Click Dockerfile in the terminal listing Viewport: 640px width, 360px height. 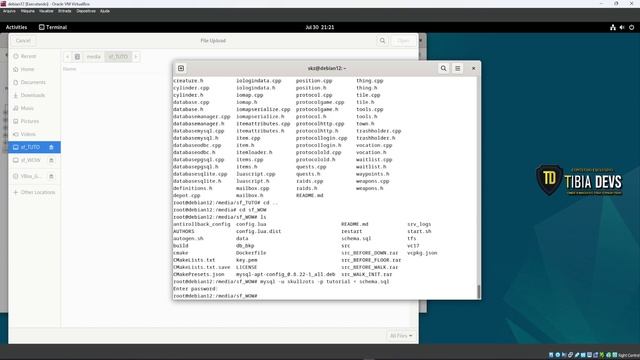pyautogui.click(x=251, y=253)
